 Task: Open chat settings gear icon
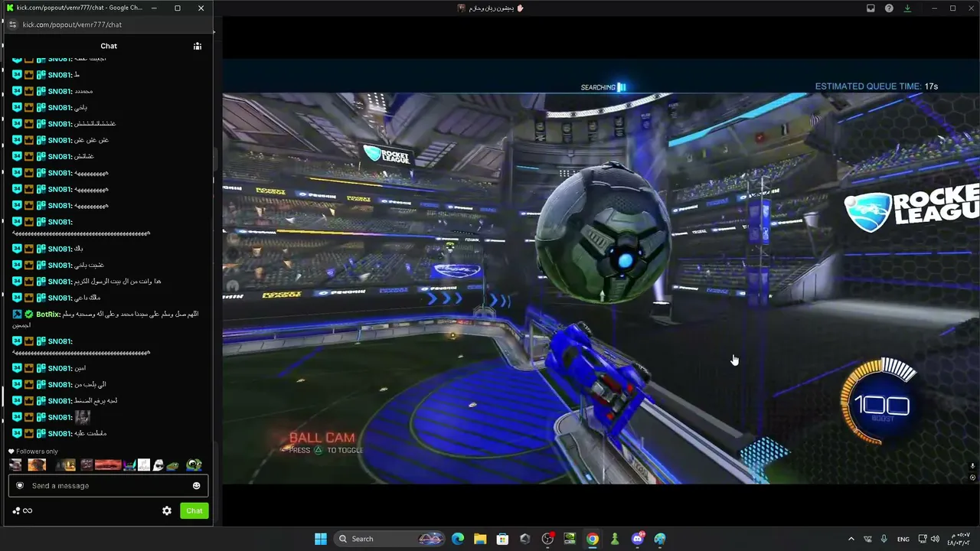pyautogui.click(x=167, y=510)
